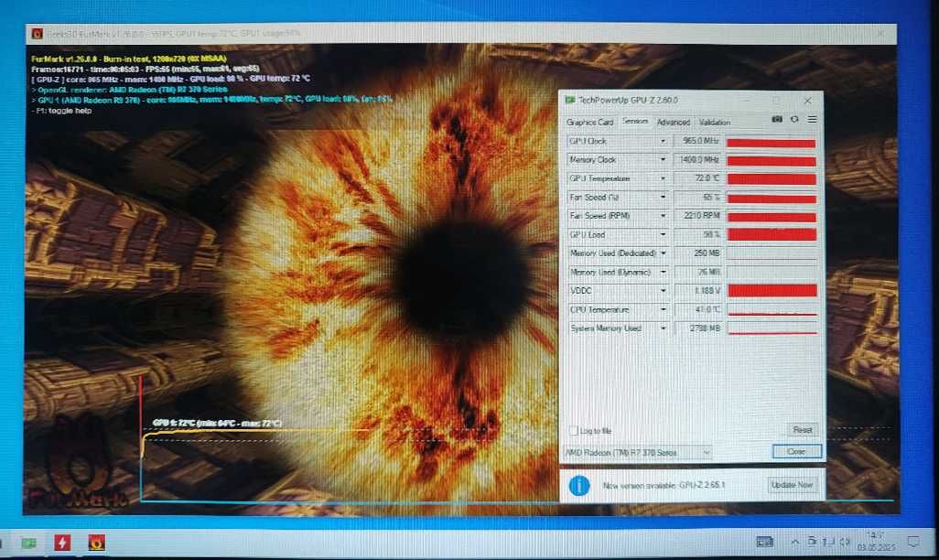The width and height of the screenshot is (939, 560).
Task: Open the AMD Radeon R7 370 GPU selector
Action: click(x=638, y=452)
